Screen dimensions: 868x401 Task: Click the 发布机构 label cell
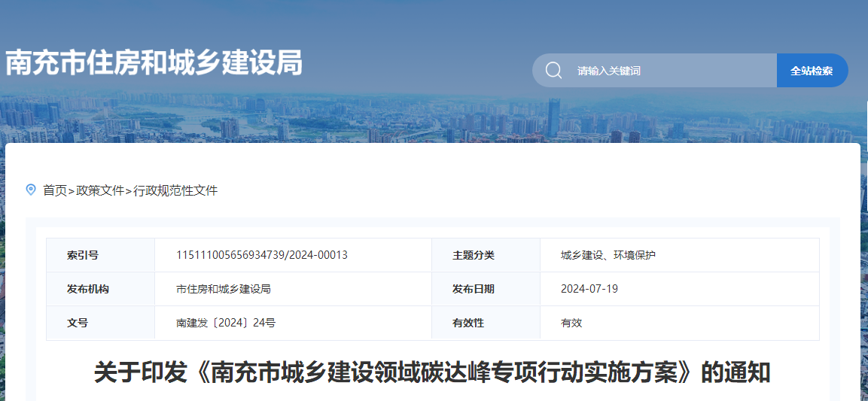coord(88,289)
